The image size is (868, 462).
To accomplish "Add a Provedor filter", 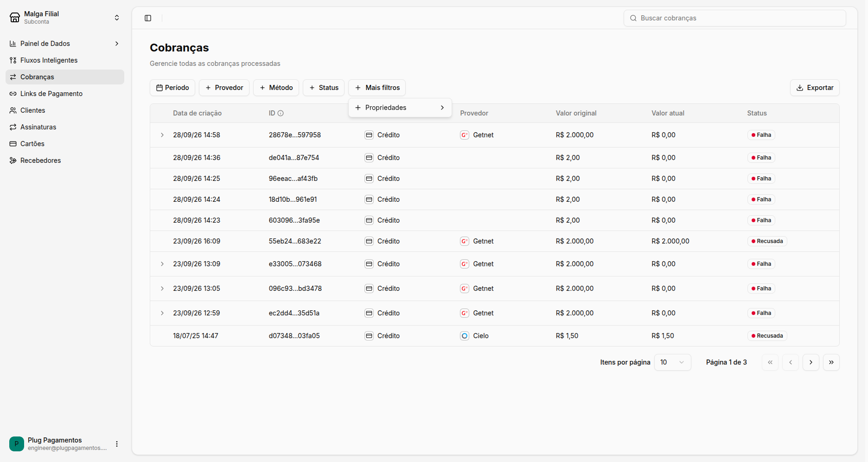I will point(224,88).
